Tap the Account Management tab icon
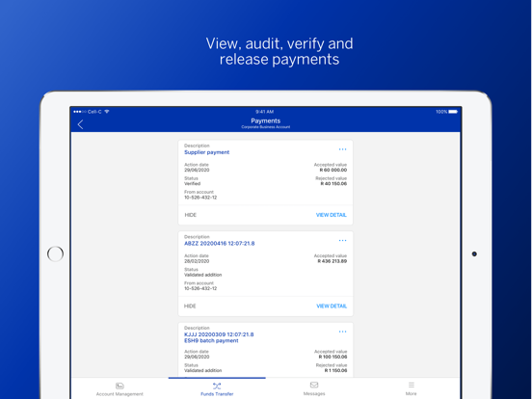Viewport: 532px width, 399px height. coord(120,386)
